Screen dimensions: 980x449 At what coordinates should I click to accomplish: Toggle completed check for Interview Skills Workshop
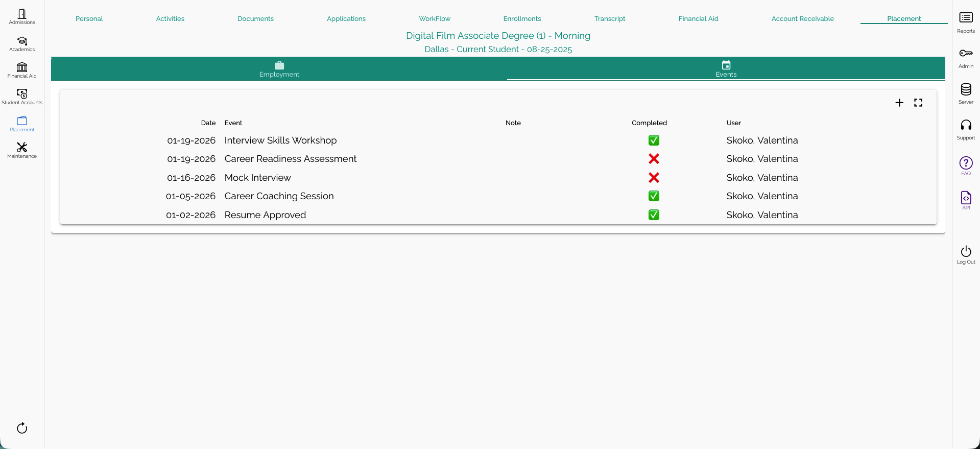[x=654, y=140]
